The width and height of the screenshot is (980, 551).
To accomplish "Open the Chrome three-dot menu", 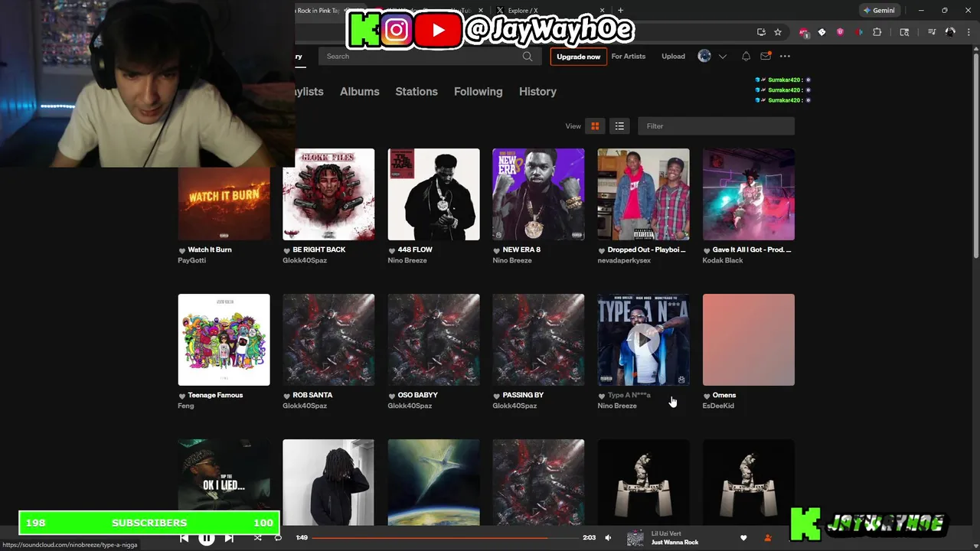I will tap(968, 32).
